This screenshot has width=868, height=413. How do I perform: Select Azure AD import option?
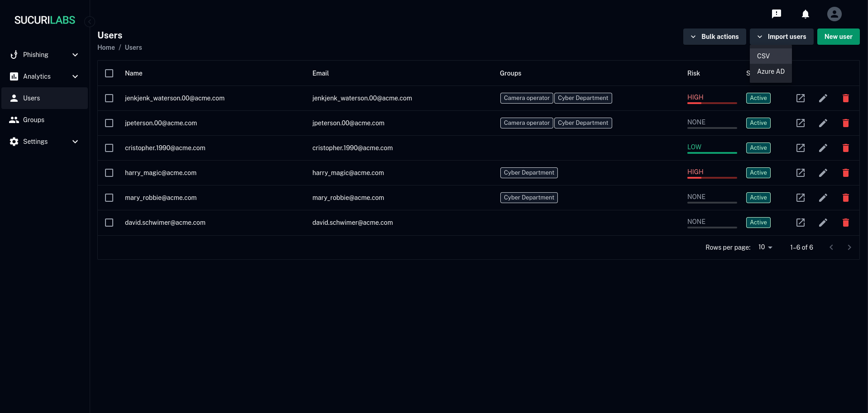point(770,71)
